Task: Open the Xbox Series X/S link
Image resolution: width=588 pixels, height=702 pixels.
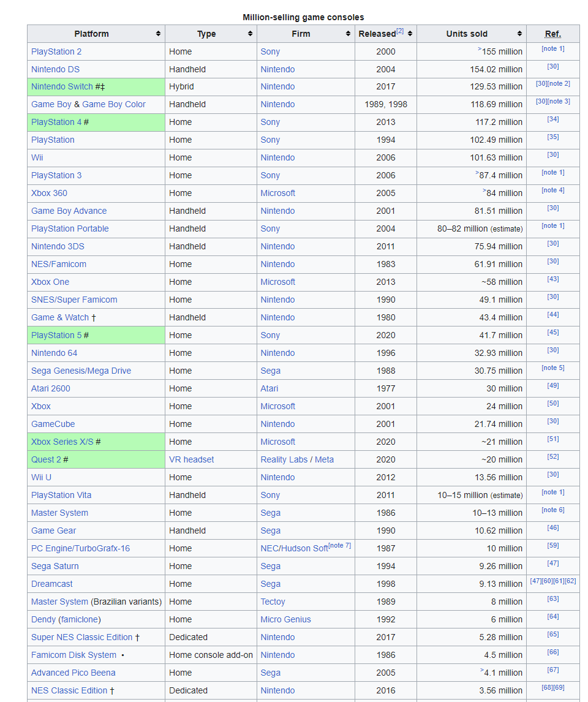Action: coord(62,442)
